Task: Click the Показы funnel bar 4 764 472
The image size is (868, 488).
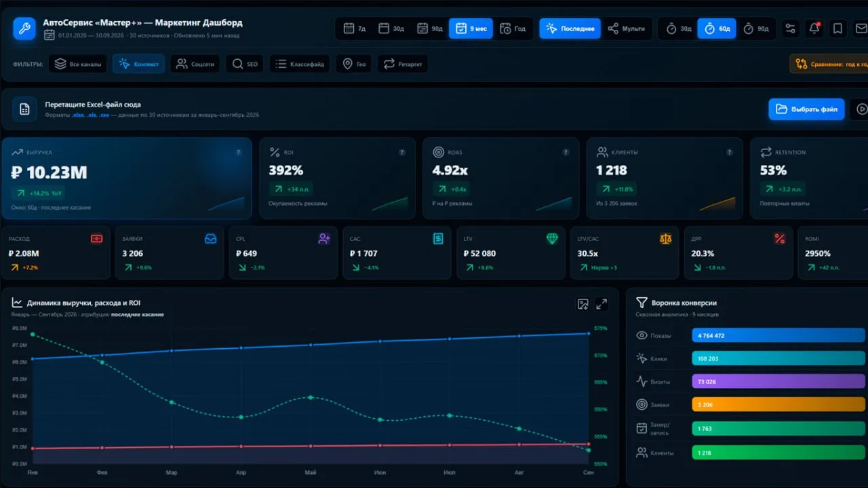Action: tap(780, 335)
